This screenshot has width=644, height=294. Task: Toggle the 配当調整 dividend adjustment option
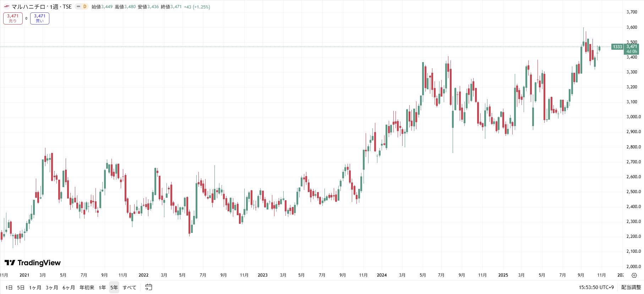pyautogui.click(x=631, y=287)
